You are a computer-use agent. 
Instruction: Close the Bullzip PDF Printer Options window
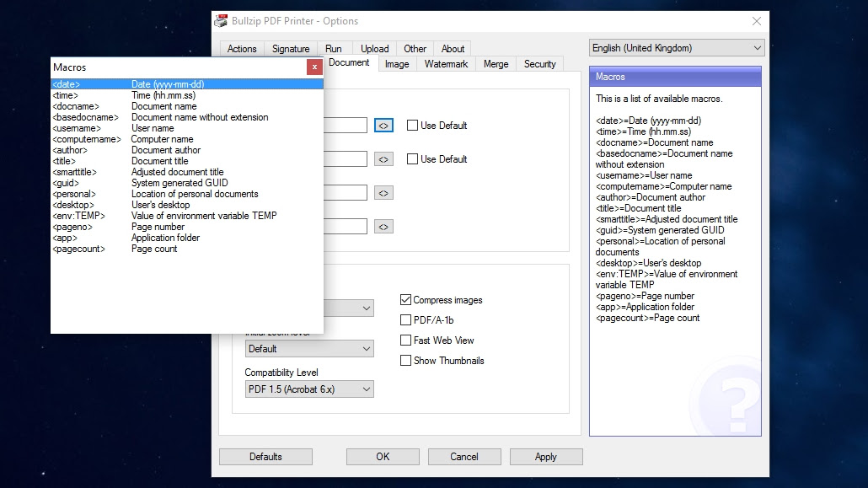click(757, 21)
